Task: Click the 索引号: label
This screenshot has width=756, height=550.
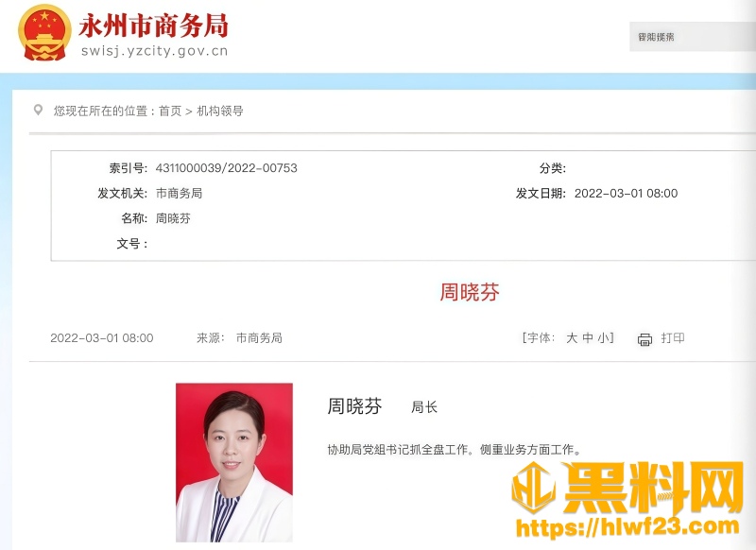Action: 128,168
